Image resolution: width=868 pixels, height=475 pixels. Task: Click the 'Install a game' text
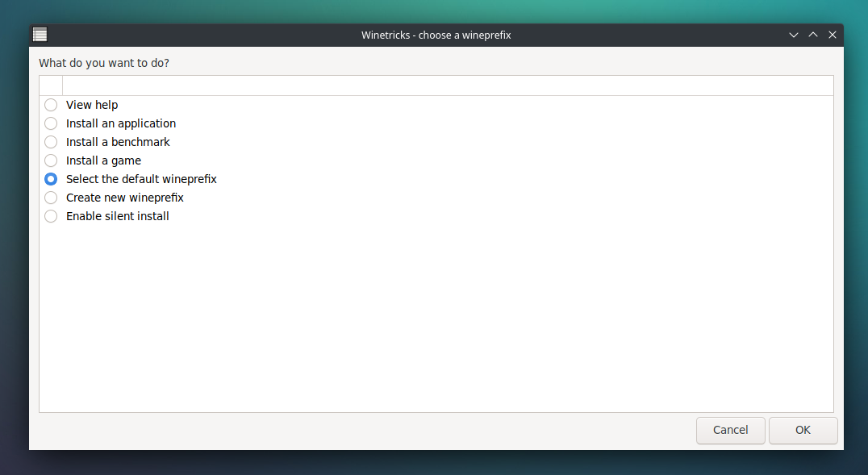[x=103, y=160]
